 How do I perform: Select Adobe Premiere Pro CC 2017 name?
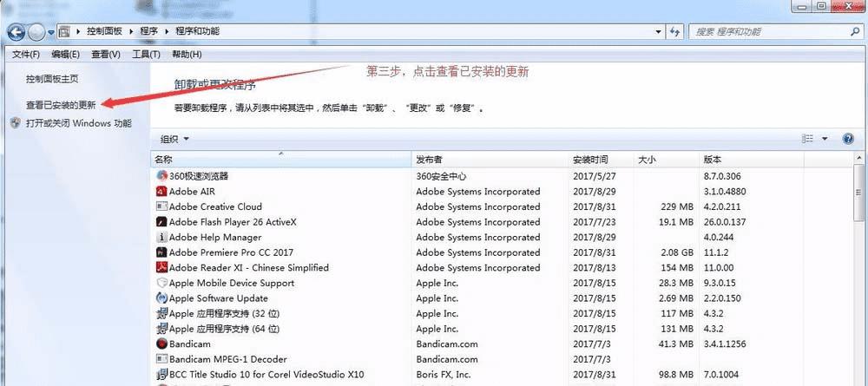[x=232, y=252]
